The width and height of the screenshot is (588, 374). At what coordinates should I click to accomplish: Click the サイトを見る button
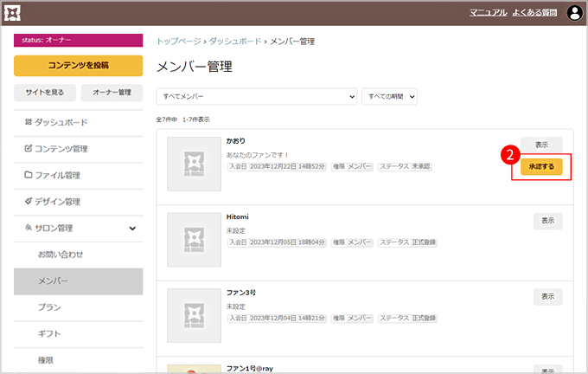tap(45, 93)
